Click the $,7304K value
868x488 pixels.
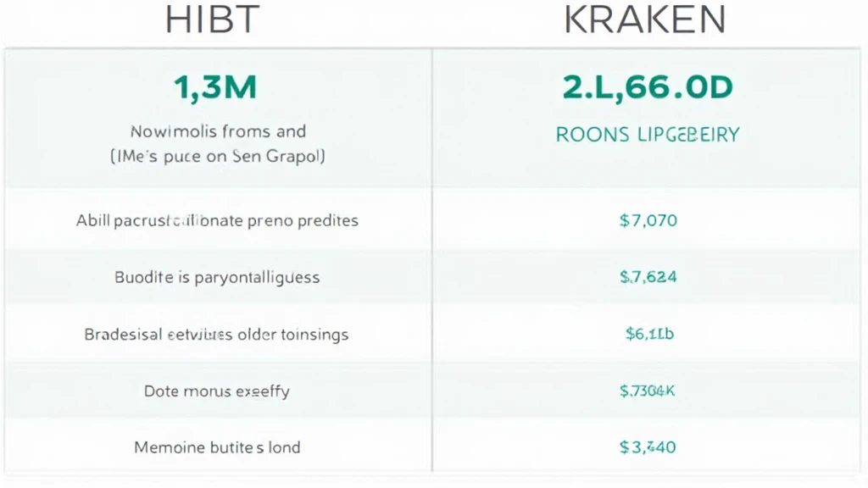(647, 391)
